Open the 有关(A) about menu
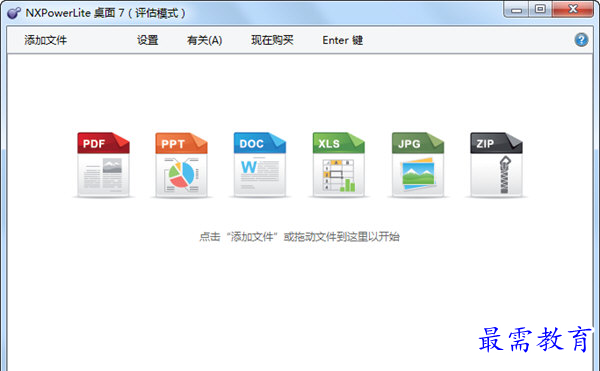 click(205, 40)
